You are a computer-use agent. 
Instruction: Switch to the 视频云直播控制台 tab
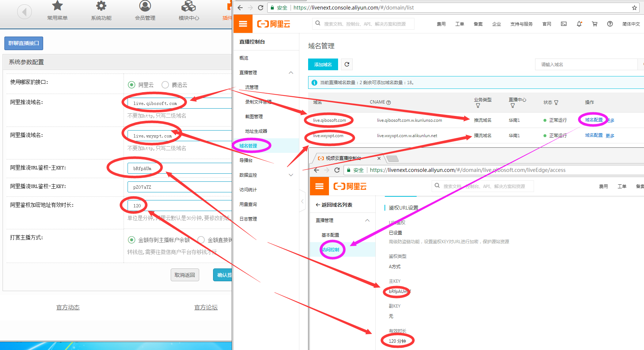[343, 158]
